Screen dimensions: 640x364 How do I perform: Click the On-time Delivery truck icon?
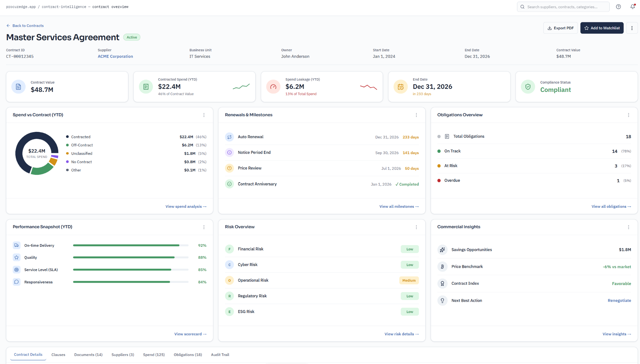tap(16, 245)
